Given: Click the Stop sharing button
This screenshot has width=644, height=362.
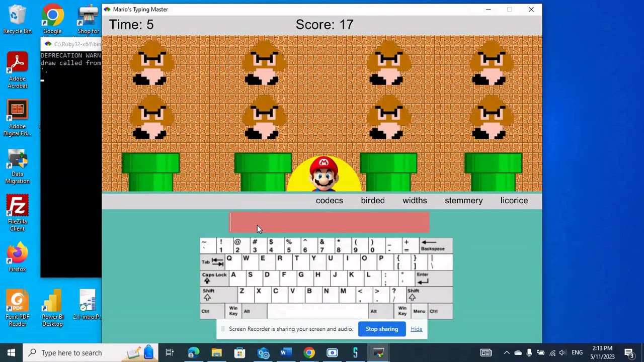Looking at the screenshot, I should click(382, 329).
